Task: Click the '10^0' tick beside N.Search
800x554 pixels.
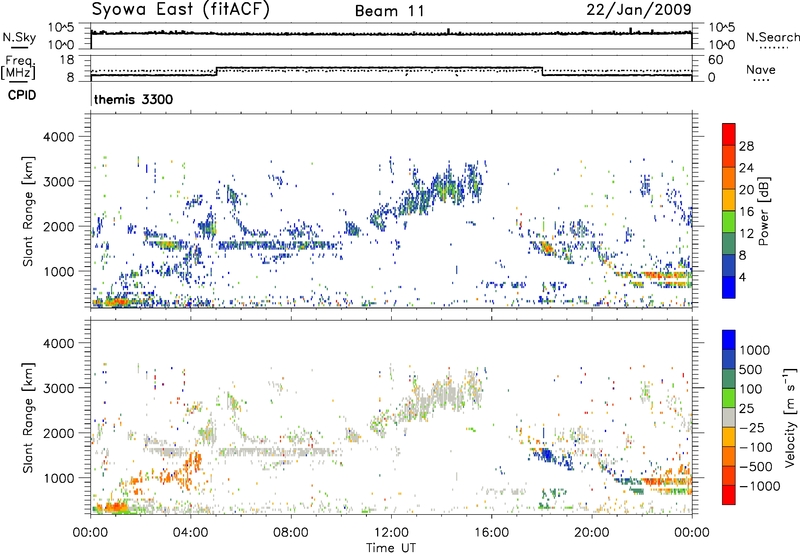Action: coord(721,45)
